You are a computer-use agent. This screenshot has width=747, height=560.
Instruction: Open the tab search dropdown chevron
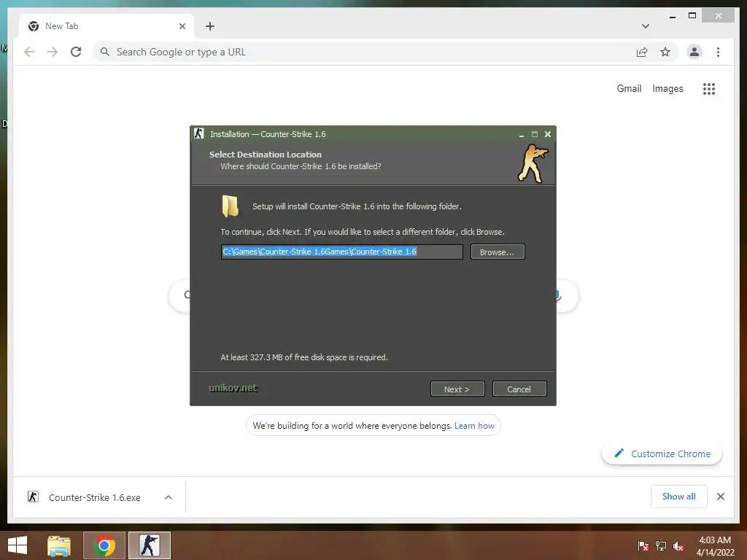(x=645, y=26)
